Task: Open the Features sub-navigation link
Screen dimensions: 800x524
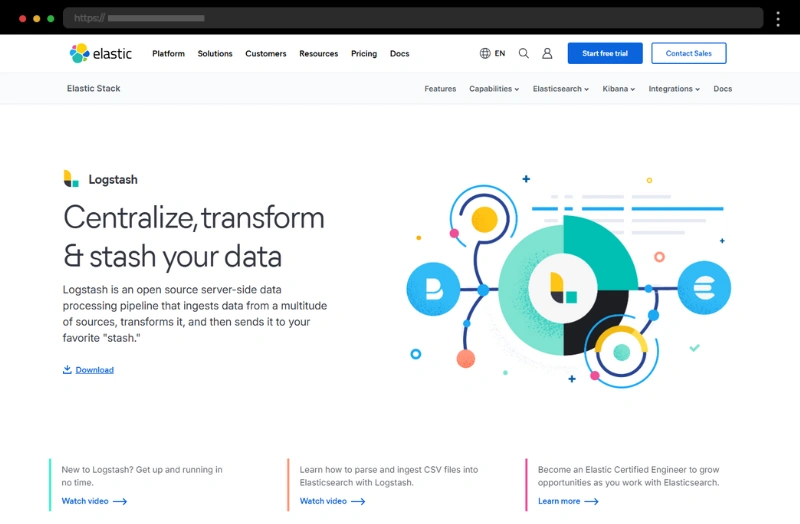Action: click(x=440, y=89)
